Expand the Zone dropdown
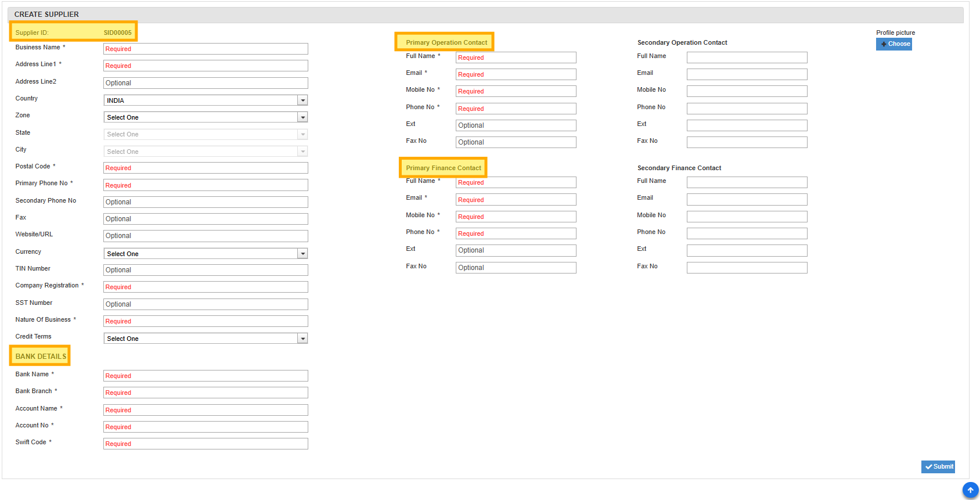The width and height of the screenshot is (980, 500). (206, 117)
